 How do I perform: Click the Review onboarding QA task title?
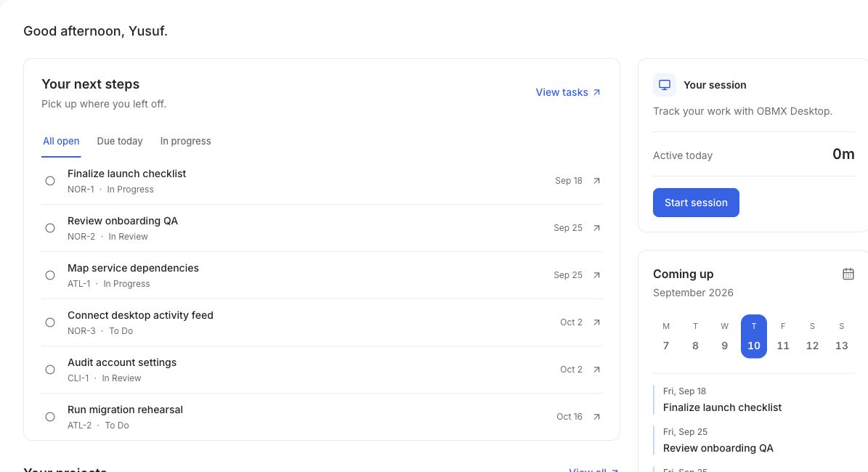(x=123, y=221)
